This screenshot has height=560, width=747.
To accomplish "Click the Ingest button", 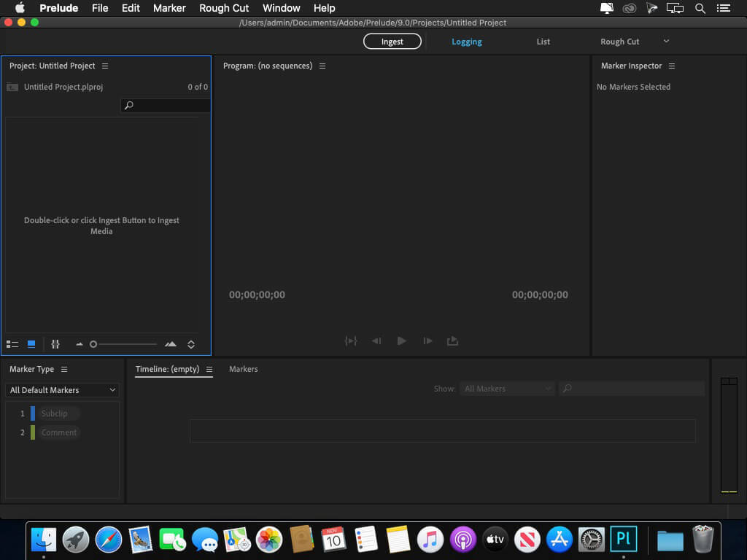I will tap(392, 42).
